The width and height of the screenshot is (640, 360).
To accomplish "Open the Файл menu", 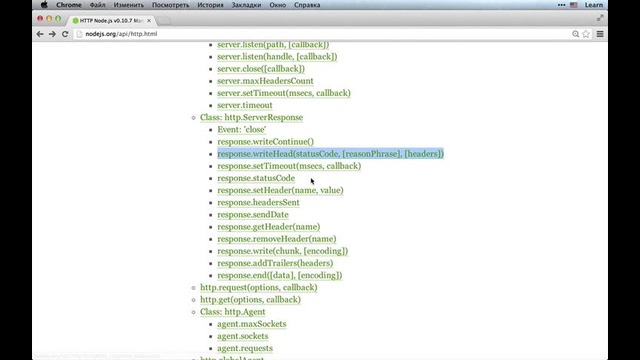I will coord(97,5).
